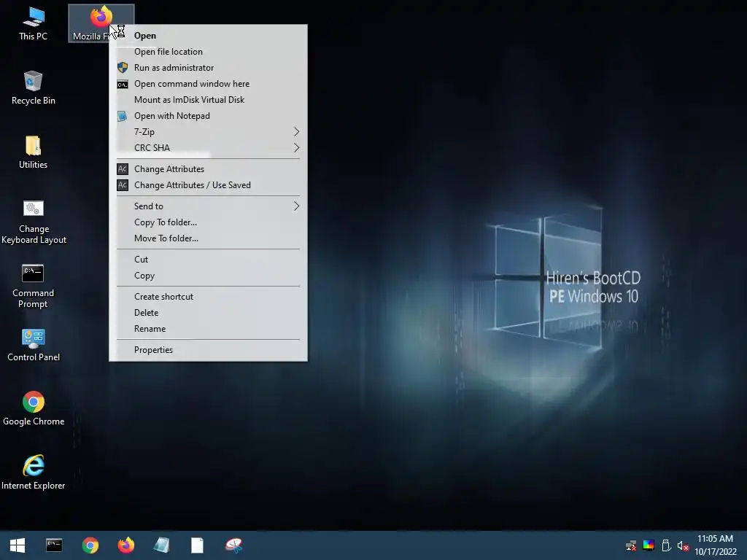Expand the CRC SHA submenu arrow
Viewport: 747px width, 560px height.
[296, 148]
